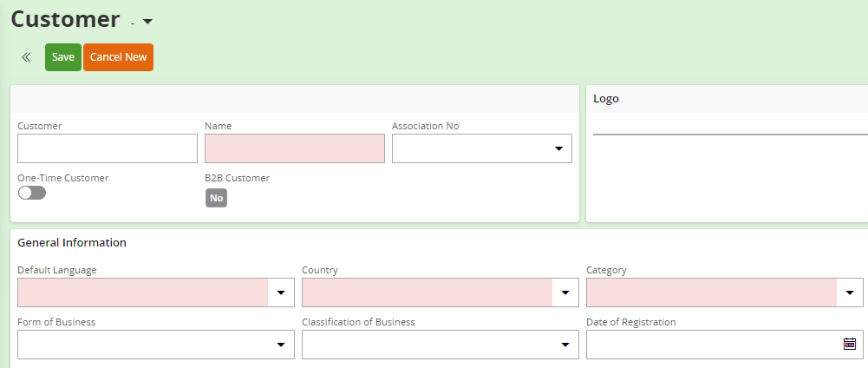The width and height of the screenshot is (868, 368).
Task: Open the Customer title dropdown arrow
Action: click(x=147, y=22)
